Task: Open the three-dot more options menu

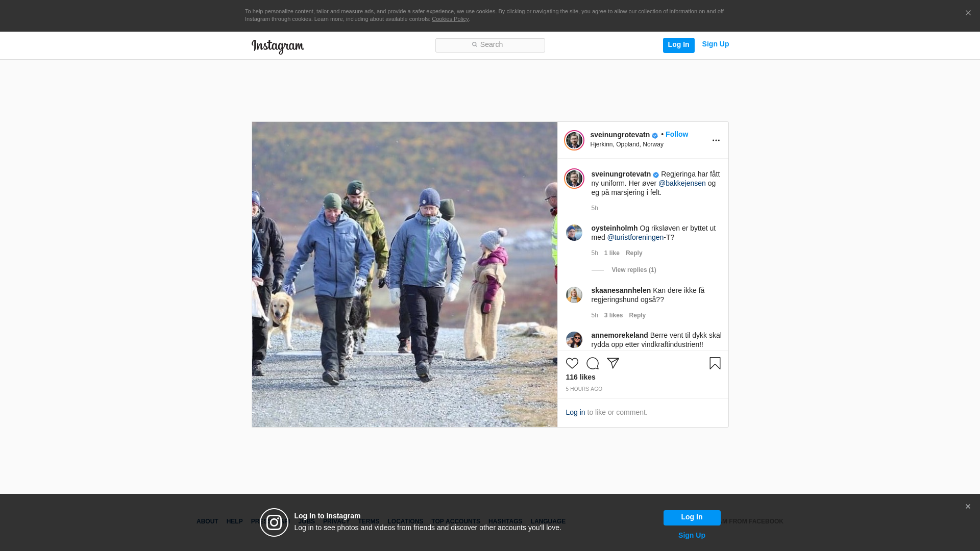Action: [x=716, y=140]
